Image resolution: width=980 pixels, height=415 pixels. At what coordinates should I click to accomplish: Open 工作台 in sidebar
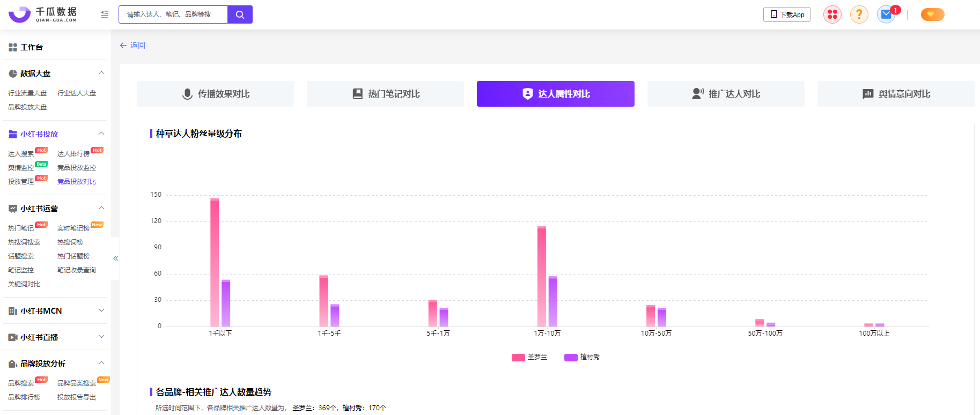pyautogui.click(x=32, y=47)
